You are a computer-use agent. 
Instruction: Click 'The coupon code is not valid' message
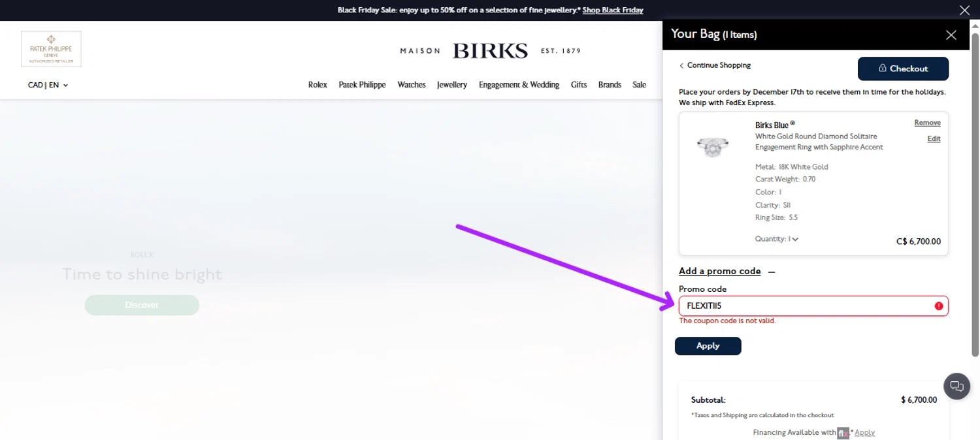[x=727, y=321]
